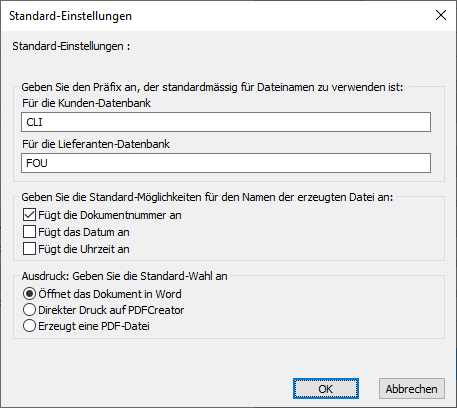This screenshot has height=408, width=457.
Task: Click the FOU supplier database prefix field
Action: (x=226, y=163)
